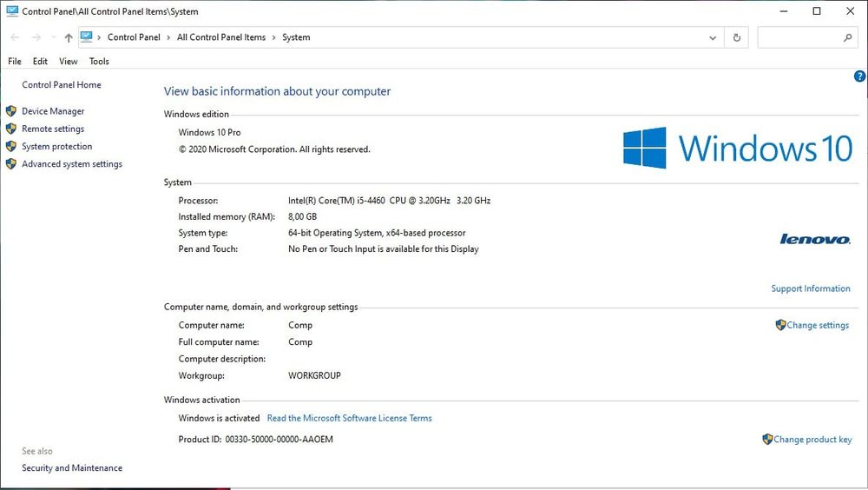Expand the address bar history dropdown
868x490 pixels.
pyautogui.click(x=713, y=38)
